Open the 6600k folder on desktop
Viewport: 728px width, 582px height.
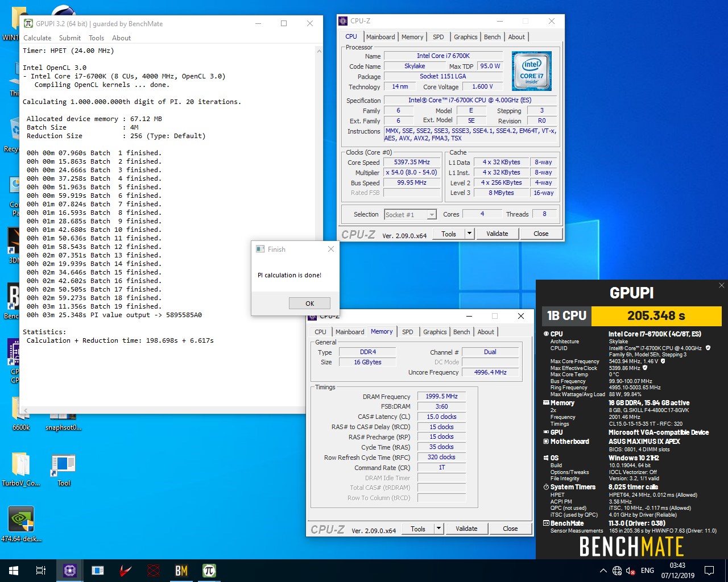coord(21,414)
